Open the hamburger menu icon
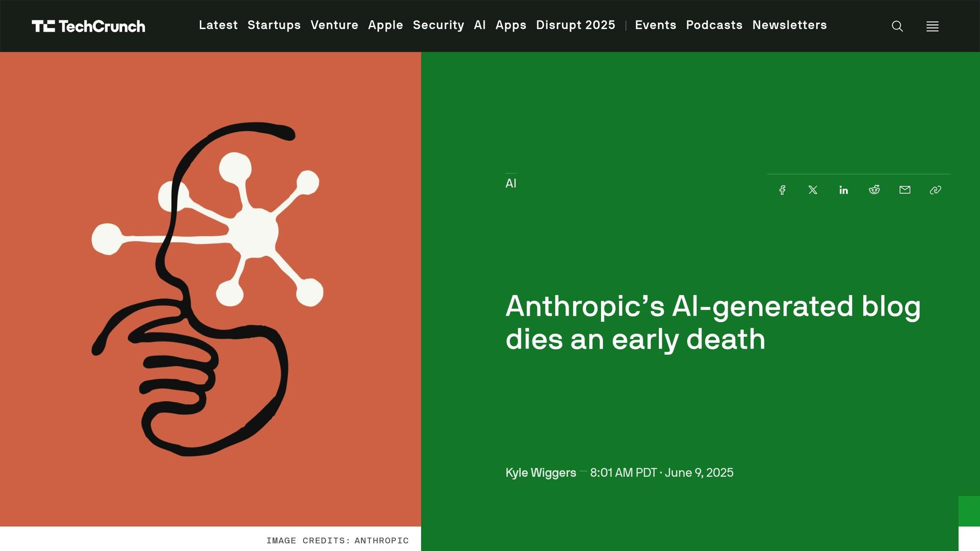This screenshot has height=551, width=980. (x=932, y=26)
